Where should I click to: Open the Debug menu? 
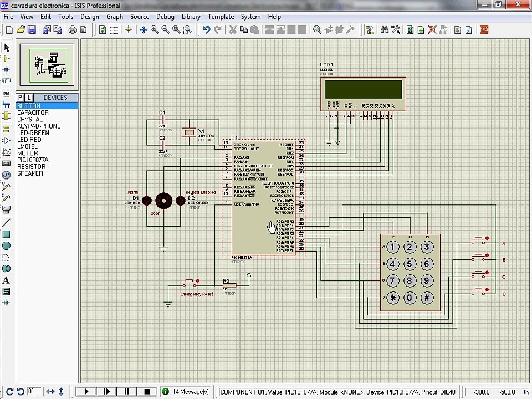point(165,17)
